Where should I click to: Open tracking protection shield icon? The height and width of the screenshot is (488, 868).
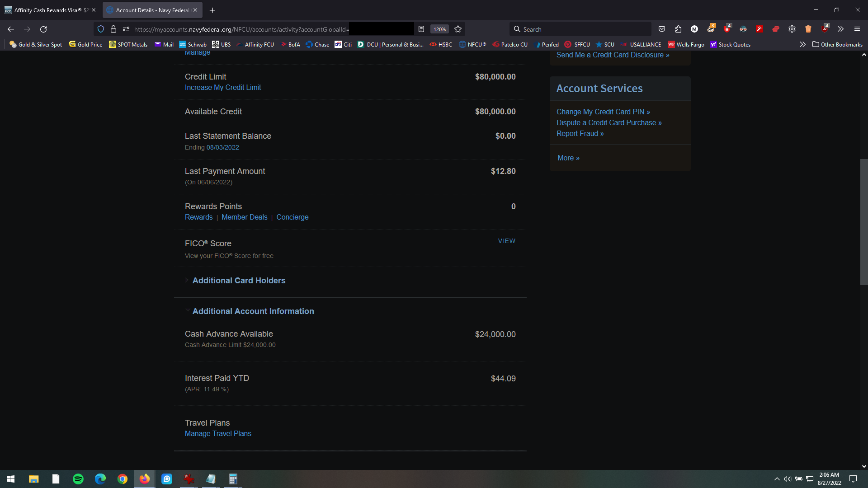tap(101, 29)
